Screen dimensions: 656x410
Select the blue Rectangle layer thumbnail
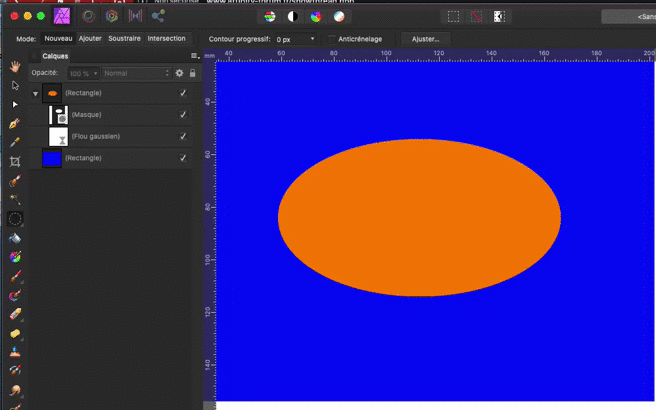[x=52, y=158]
